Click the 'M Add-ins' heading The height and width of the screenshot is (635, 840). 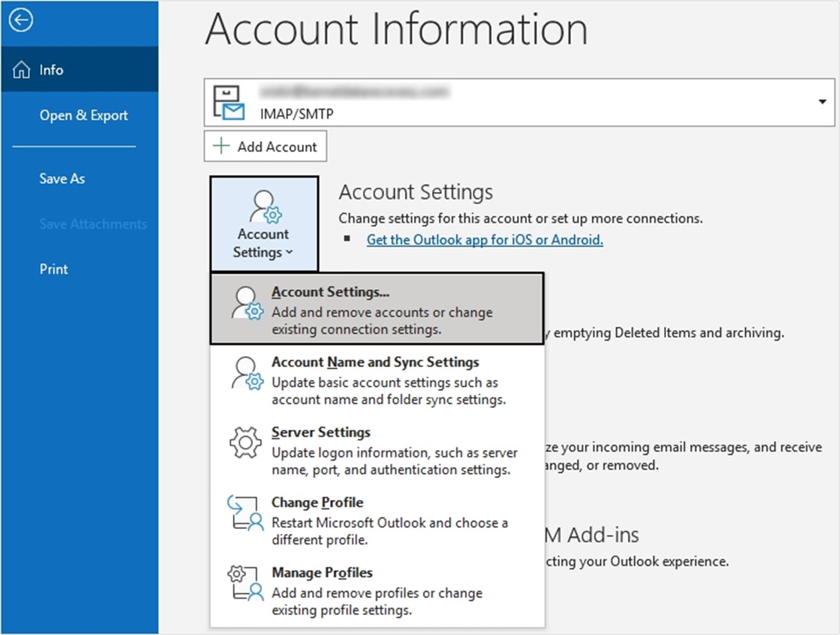[x=592, y=535]
